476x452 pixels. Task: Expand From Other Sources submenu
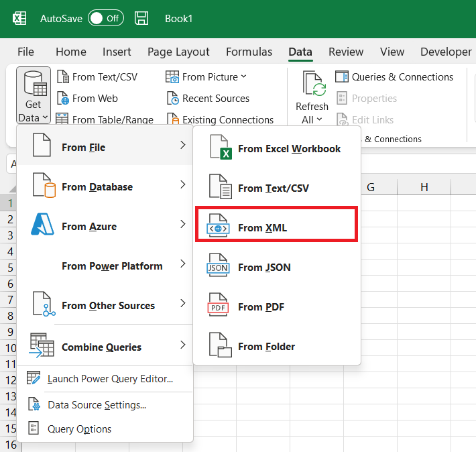[105, 304]
